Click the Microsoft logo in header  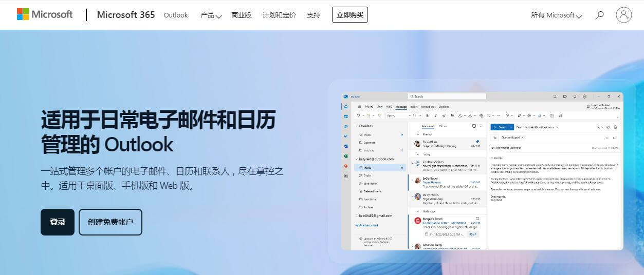point(45,14)
